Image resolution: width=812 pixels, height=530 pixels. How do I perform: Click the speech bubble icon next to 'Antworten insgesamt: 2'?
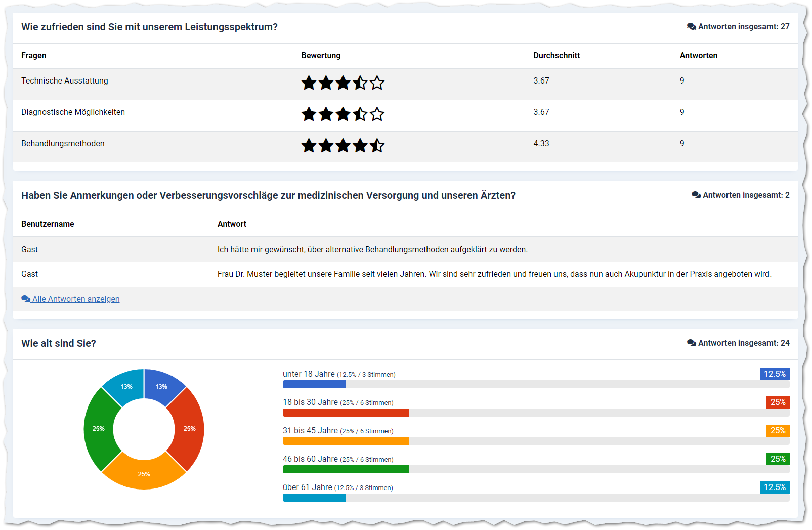click(x=696, y=195)
